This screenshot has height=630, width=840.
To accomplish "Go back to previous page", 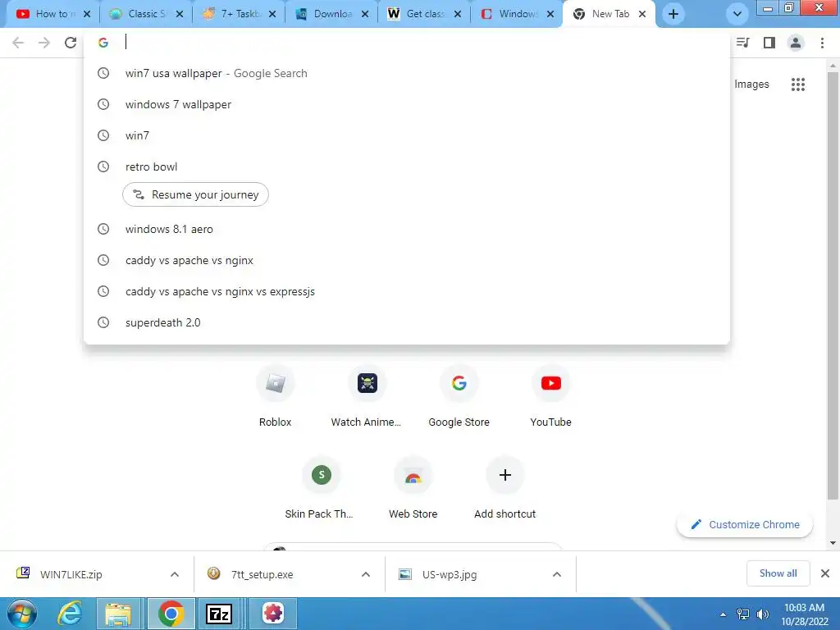I will (x=18, y=43).
